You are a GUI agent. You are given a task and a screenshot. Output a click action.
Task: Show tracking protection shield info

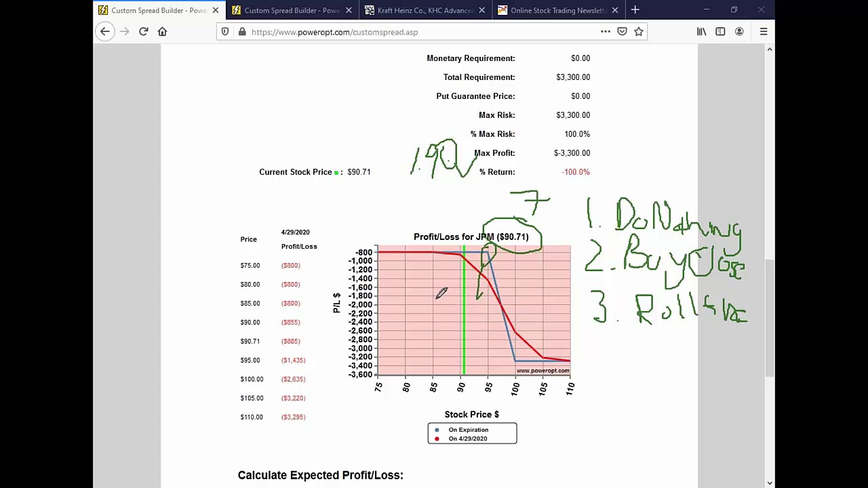pos(225,32)
